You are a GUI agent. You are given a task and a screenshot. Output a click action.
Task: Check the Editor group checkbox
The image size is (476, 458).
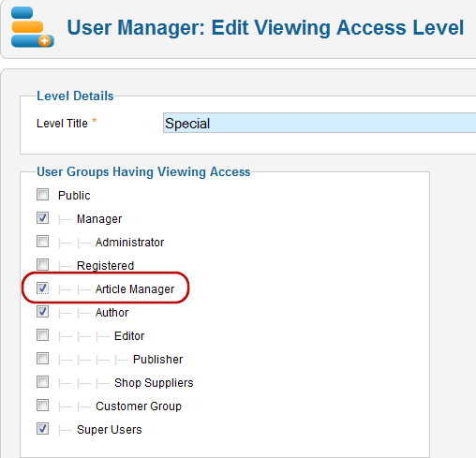point(42,335)
